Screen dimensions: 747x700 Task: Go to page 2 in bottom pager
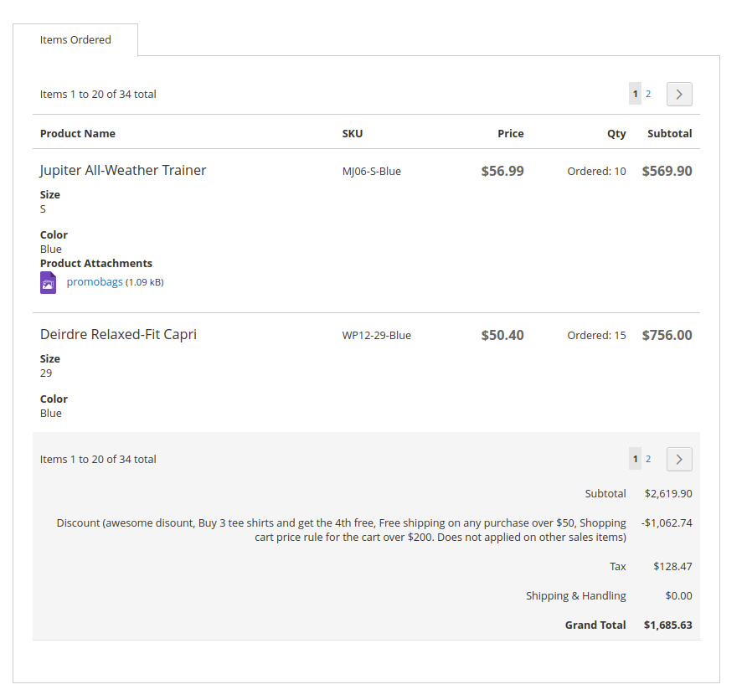coord(648,459)
